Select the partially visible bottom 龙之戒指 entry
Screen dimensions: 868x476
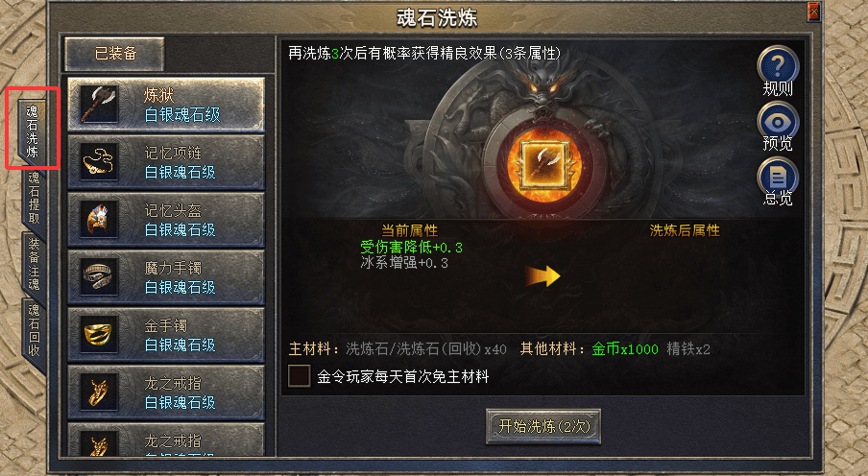[166, 440]
